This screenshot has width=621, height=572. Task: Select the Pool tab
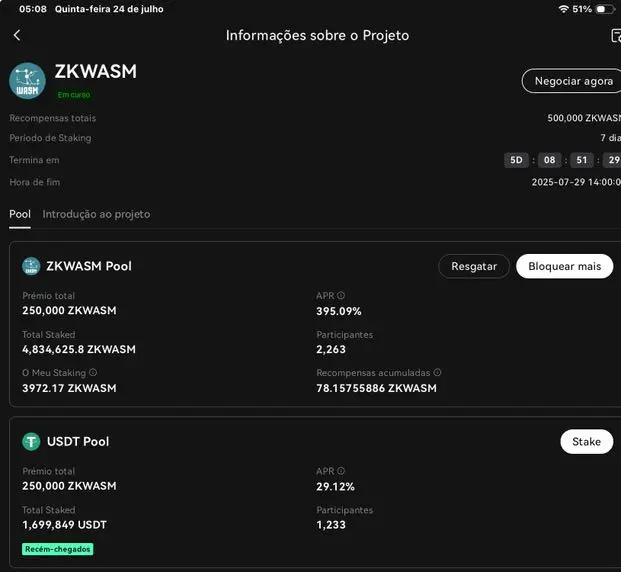click(x=20, y=214)
